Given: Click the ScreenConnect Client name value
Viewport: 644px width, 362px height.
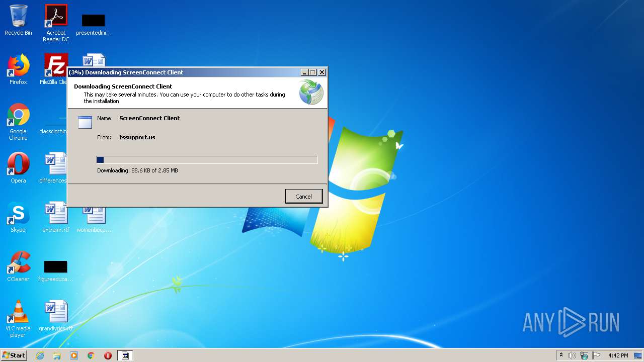Looking at the screenshot, I should pyautogui.click(x=149, y=118).
